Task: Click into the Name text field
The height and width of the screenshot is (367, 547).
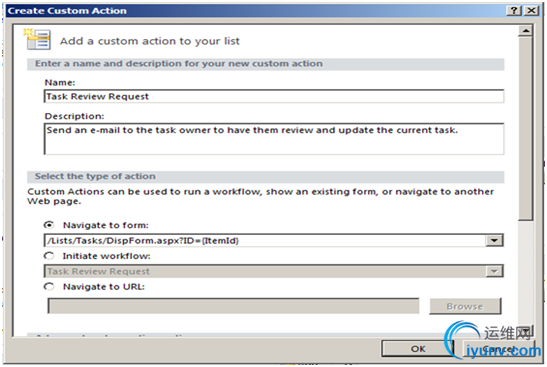Action: [x=274, y=96]
